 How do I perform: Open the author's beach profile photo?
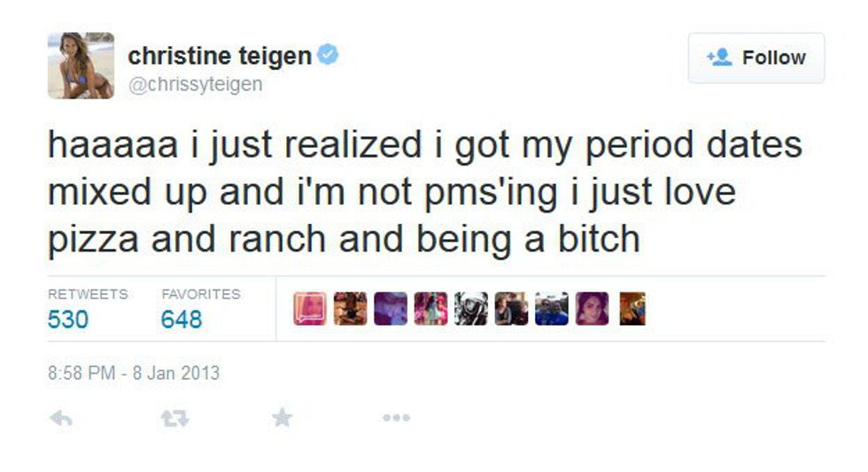81,66
